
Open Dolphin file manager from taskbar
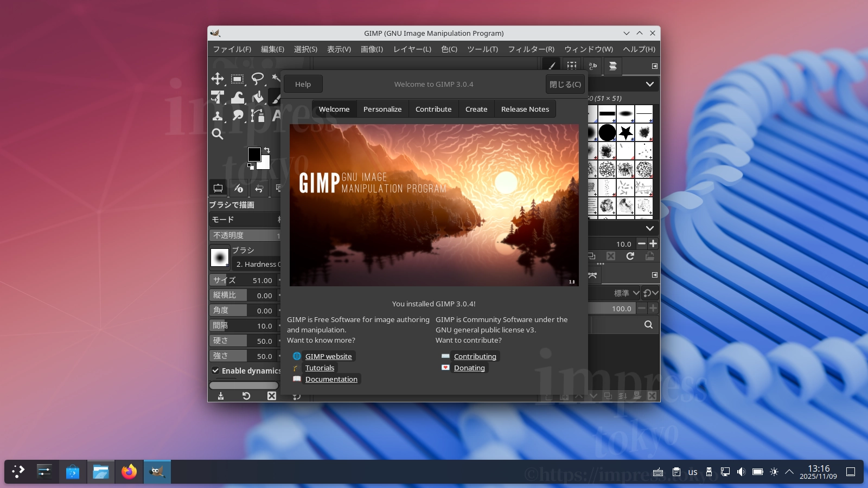(101, 472)
